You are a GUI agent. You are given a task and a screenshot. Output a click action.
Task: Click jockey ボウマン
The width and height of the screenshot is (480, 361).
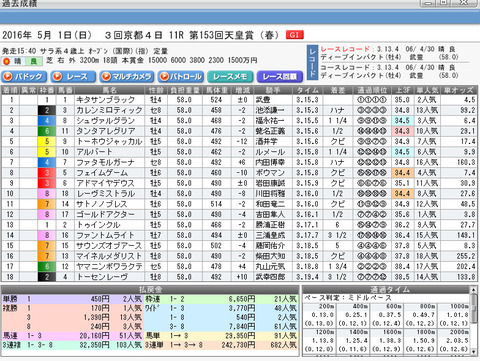pos(270,173)
